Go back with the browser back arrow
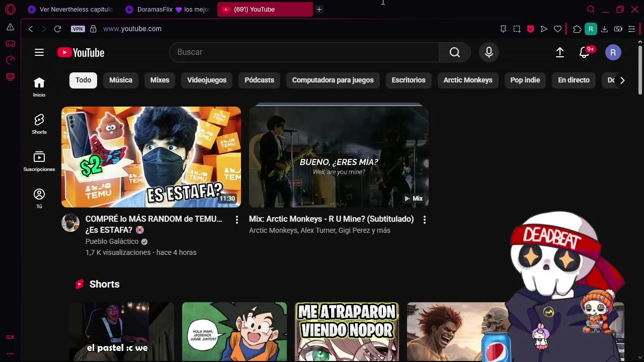Viewport: 644px width, 362px height. 31,29
